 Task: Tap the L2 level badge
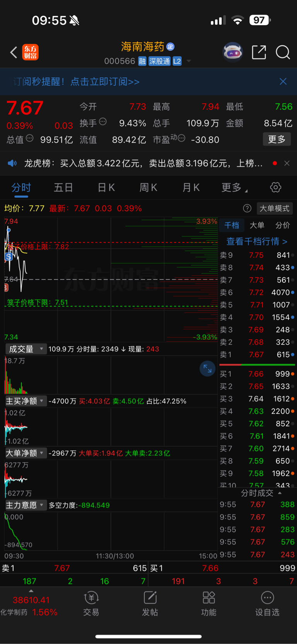coord(177,61)
